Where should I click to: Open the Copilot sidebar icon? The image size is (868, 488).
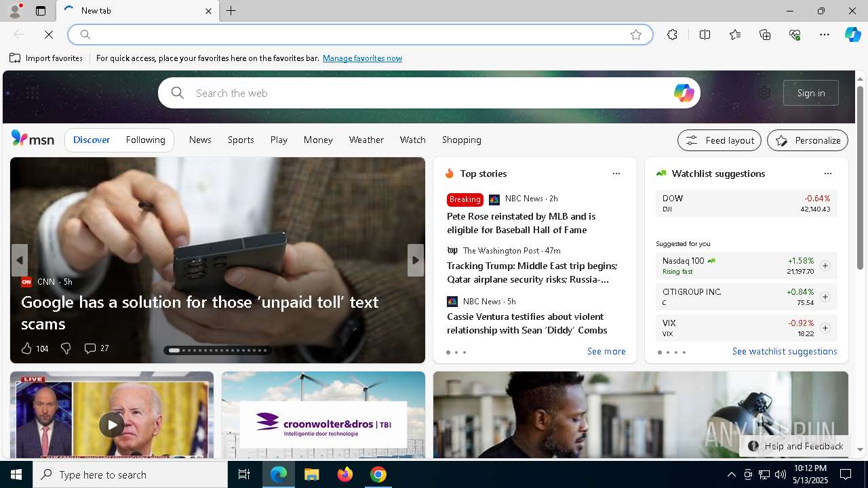point(852,35)
